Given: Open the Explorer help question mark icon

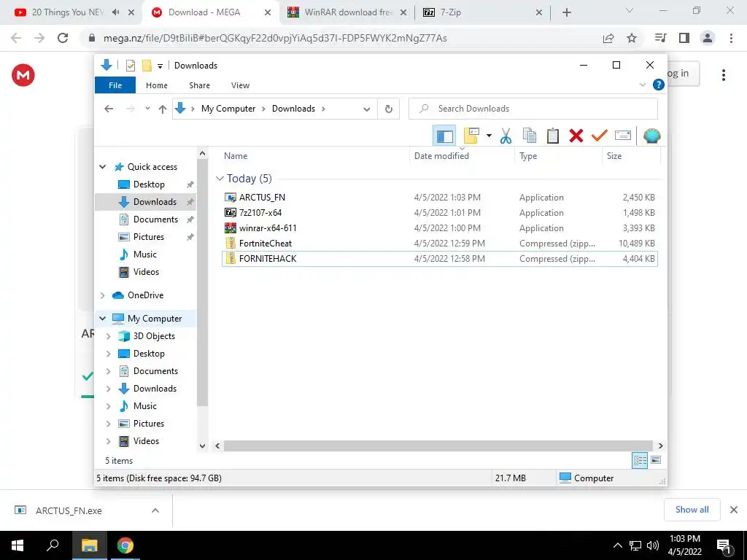Looking at the screenshot, I should (x=658, y=85).
